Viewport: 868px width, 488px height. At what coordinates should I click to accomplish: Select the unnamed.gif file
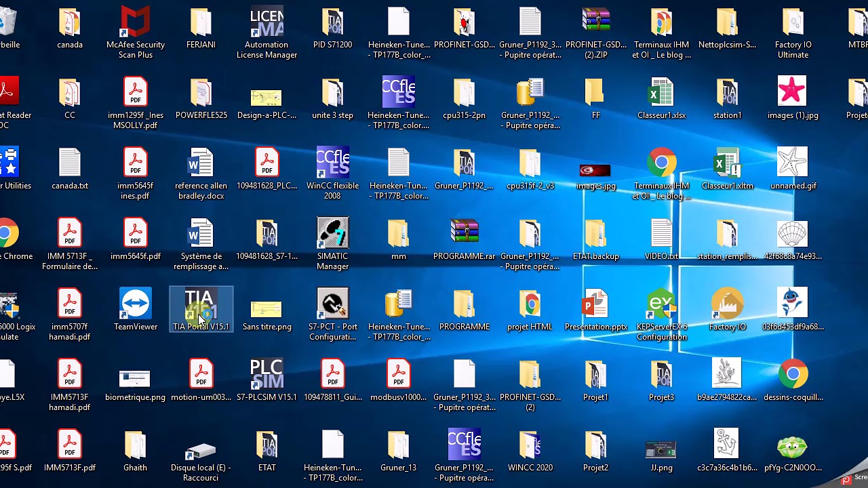[793, 168]
